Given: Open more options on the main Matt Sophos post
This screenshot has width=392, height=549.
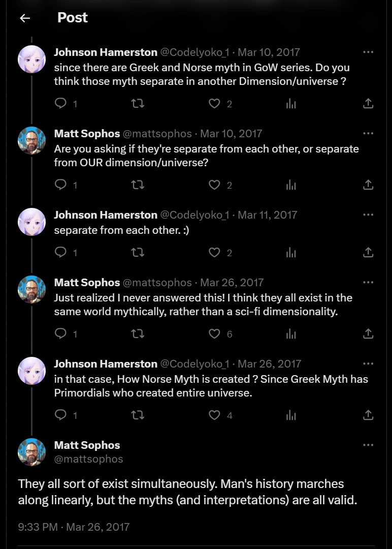Looking at the screenshot, I should [x=369, y=445].
